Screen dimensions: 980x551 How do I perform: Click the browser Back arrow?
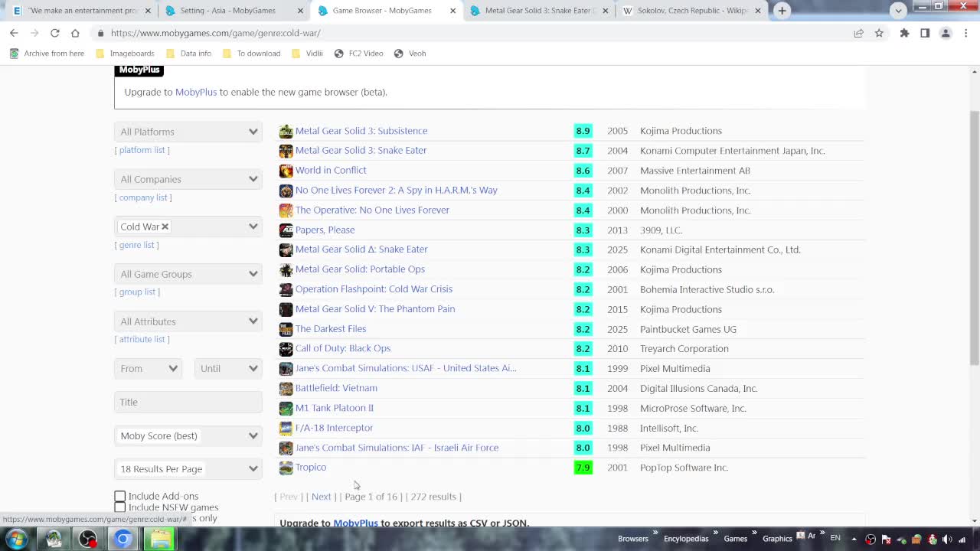(x=14, y=33)
